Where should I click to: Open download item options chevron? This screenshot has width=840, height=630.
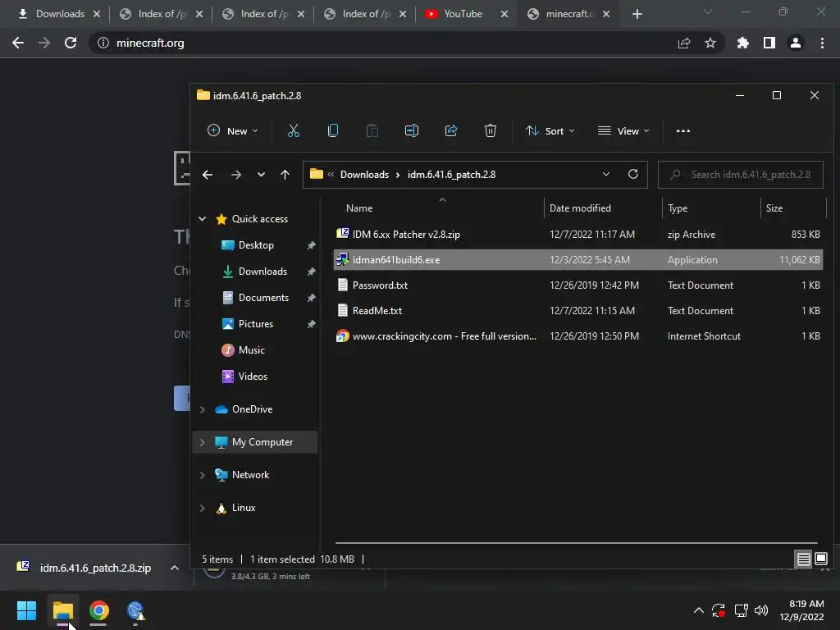click(174, 568)
